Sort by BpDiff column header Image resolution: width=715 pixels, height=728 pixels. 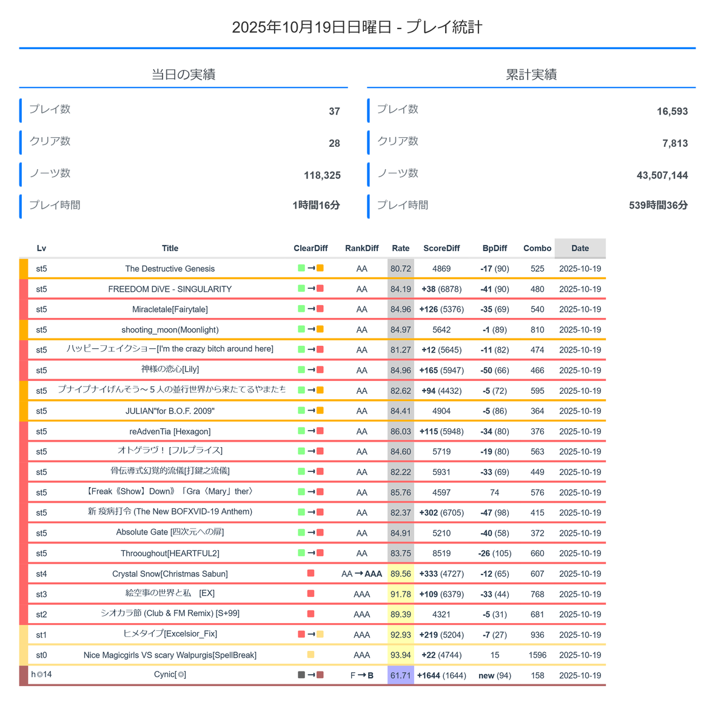point(495,248)
